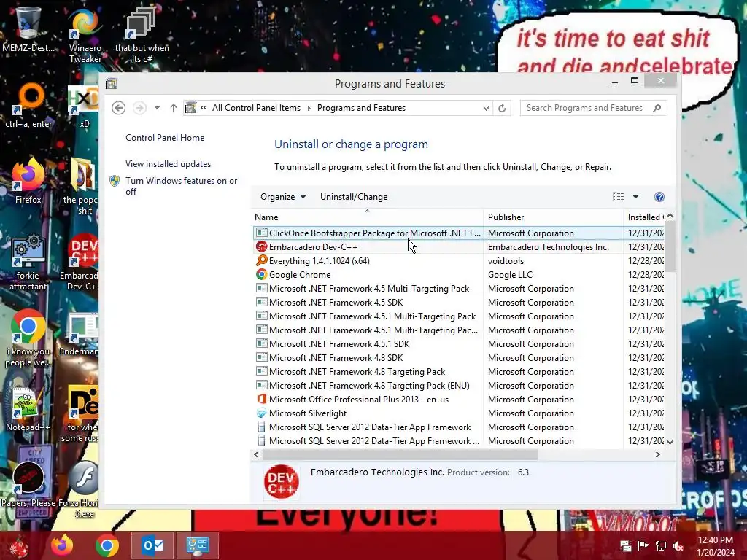Click All Control Panel Items breadcrumb
Screen dimensions: 747x560
coord(256,108)
